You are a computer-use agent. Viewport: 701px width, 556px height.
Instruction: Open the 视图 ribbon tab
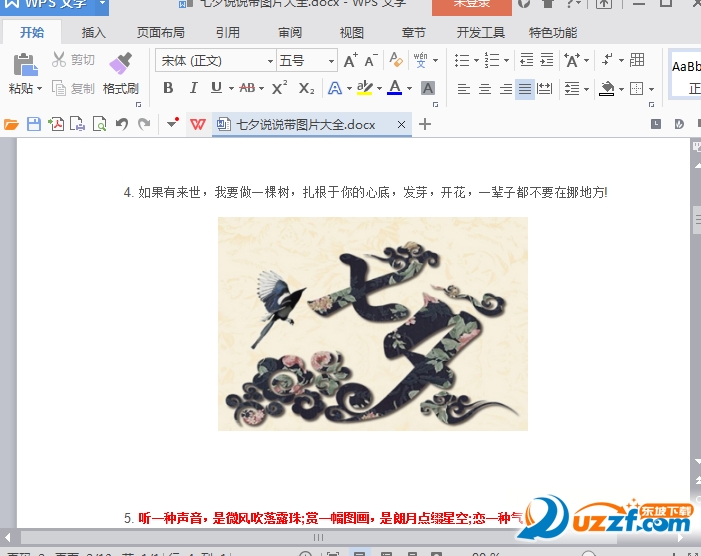pyautogui.click(x=351, y=33)
